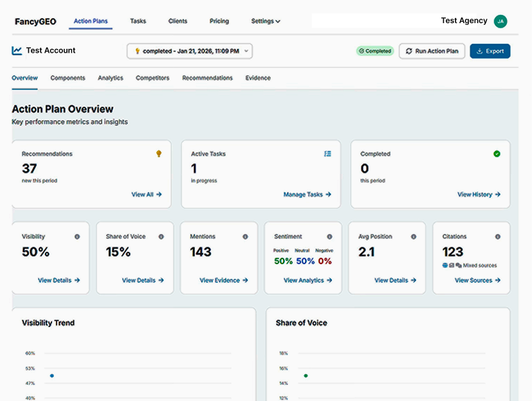The image size is (532, 401).
Task: Open the info icon on the Visibility card
Action: 76,236
